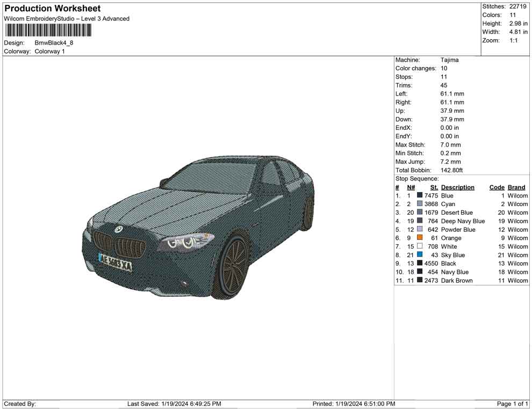Click the Colorway 1 value
532x409 pixels.
(x=49, y=52)
